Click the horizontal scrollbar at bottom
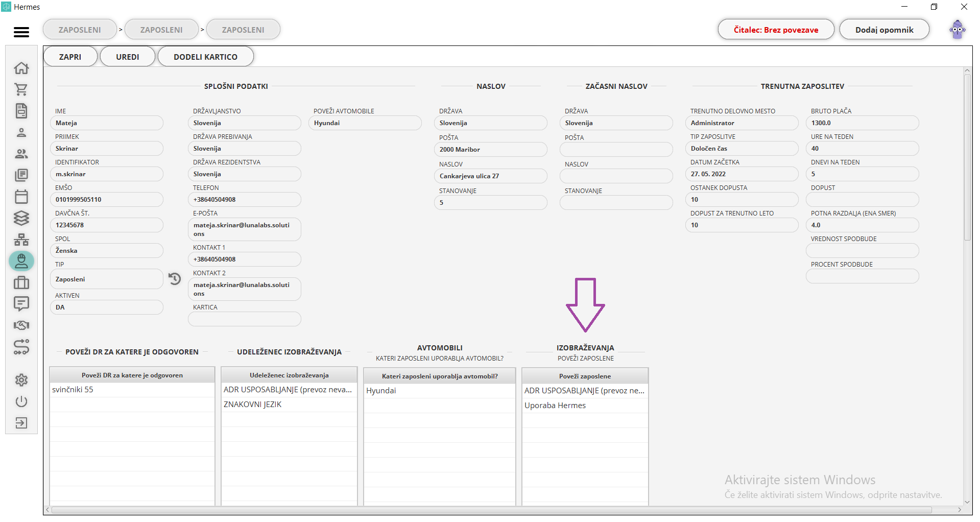 coord(491,510)
